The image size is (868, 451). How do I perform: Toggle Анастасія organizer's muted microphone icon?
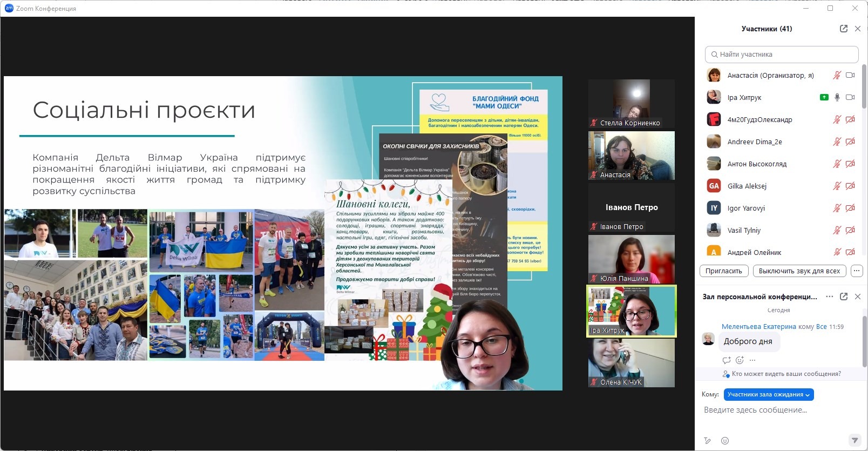click(x=837, y=75)
